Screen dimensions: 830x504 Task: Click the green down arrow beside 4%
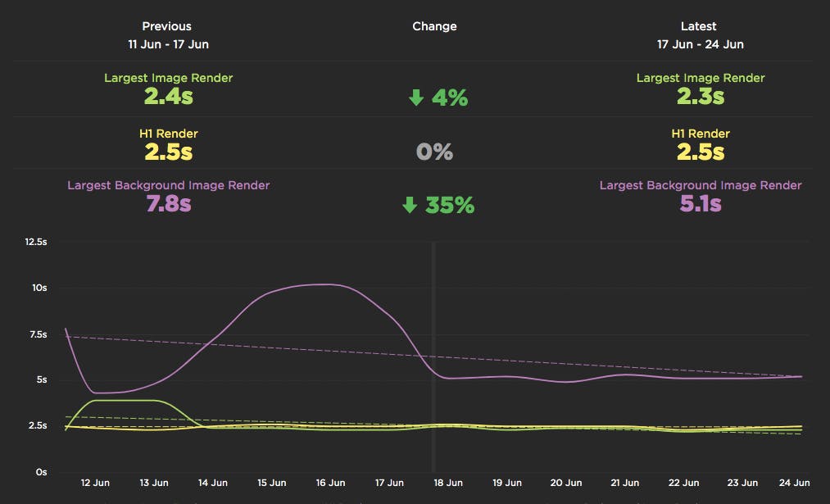tap(416, 98)
